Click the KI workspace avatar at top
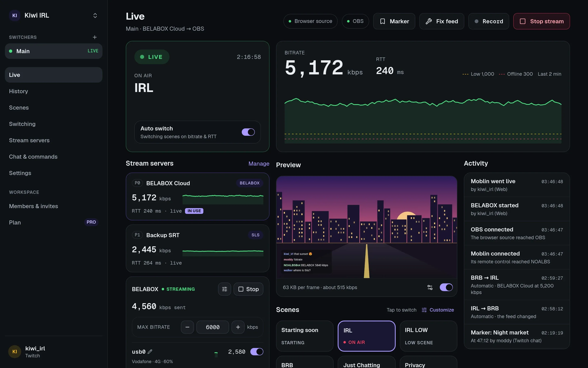The height and width of the screenshot is (368, 588). click(x=14, y=16)
